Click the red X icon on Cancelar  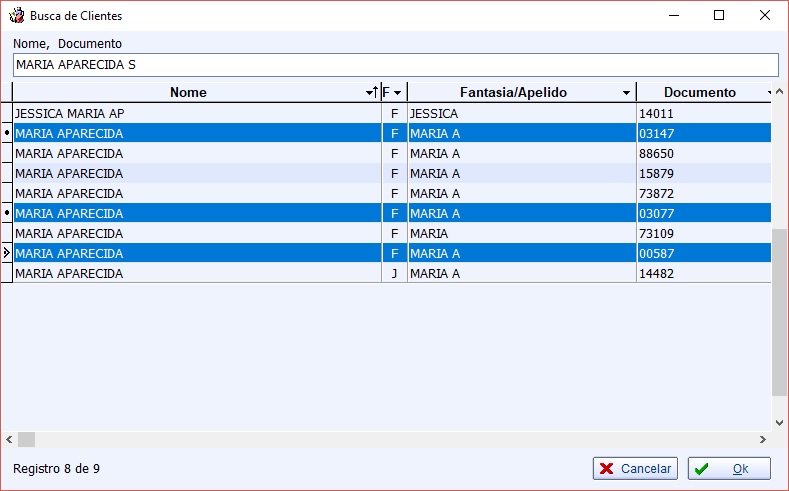click(607, 468)
